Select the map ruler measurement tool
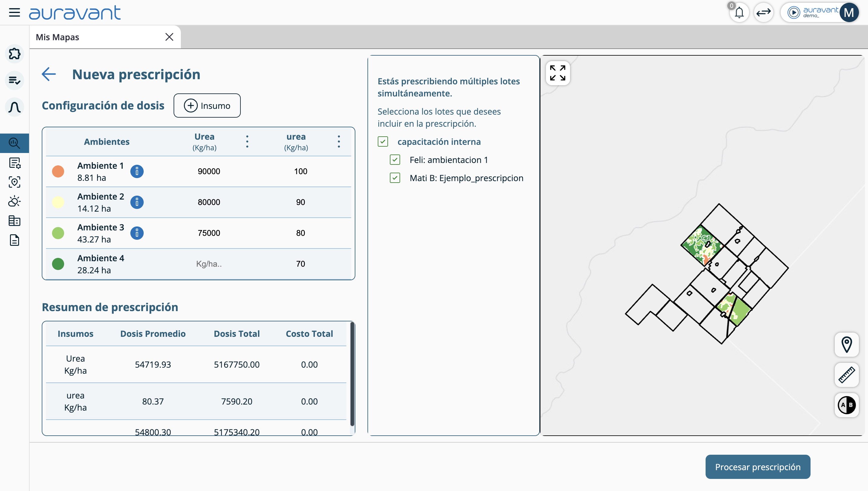Image resolution: width=868 pixels, height=491 pixels. pos(847,375)
